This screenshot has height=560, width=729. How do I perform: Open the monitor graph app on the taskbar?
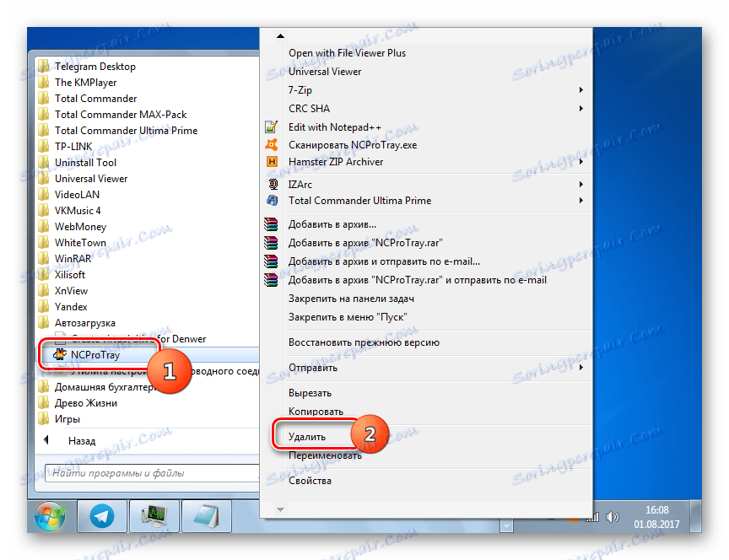(154, 516)
